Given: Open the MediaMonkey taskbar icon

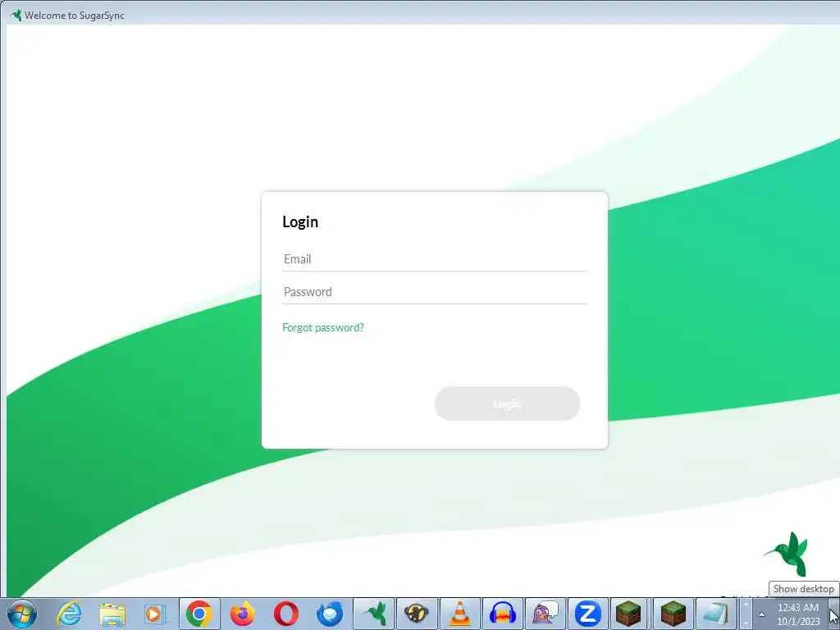Looking at the screenshot, I should (x=417, y=614).
